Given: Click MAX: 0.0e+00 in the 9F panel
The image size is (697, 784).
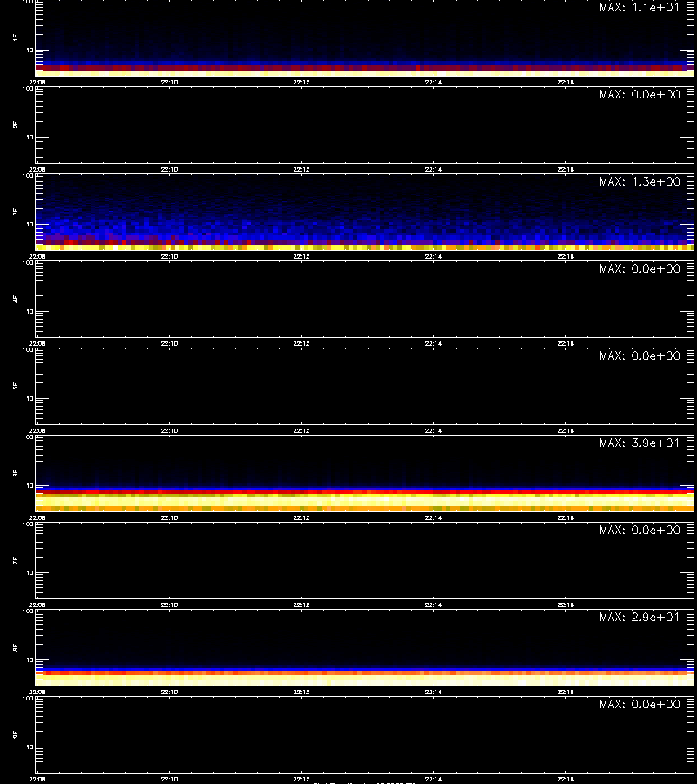Looking at the screenshot, I should (639, 704).
